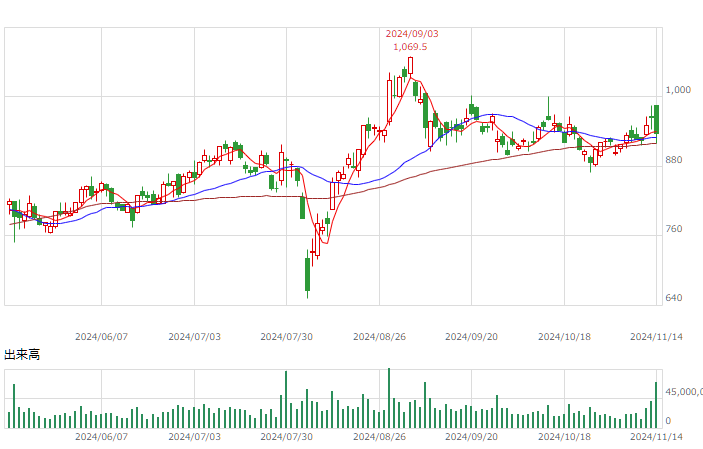Click the tallest volume bar near 2024/08/26

click(x=389, y=398)
